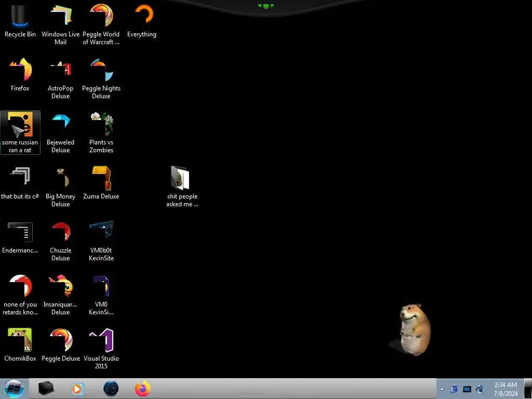Screen dimensions: 532x399
Task: Click the Show desktop button
Action: 528,389
